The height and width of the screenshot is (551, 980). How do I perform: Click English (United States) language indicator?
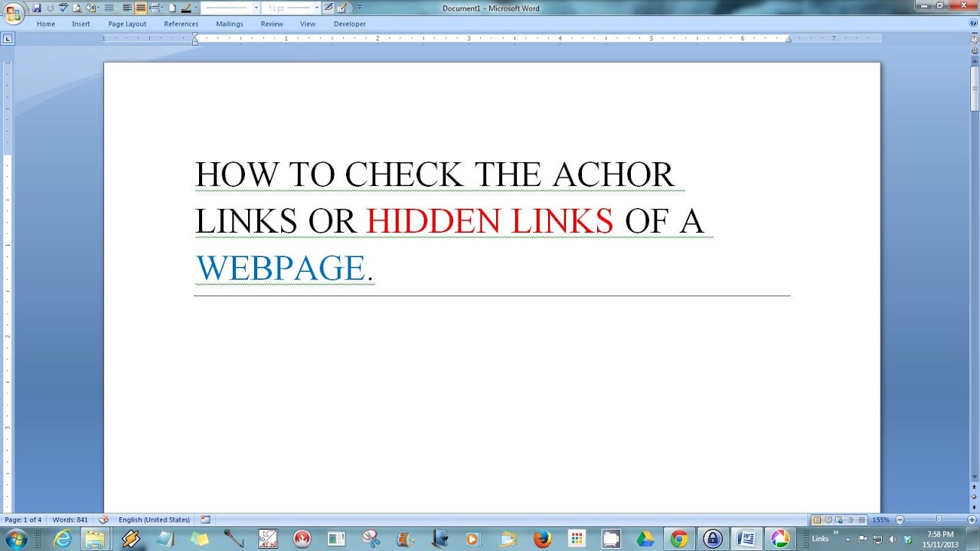click(154, 520)
